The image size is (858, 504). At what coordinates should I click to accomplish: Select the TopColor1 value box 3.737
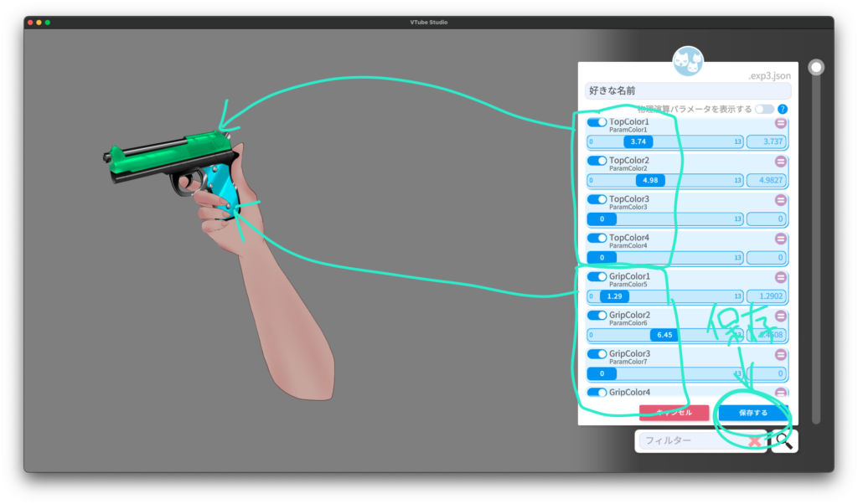[x=768, y=142]
